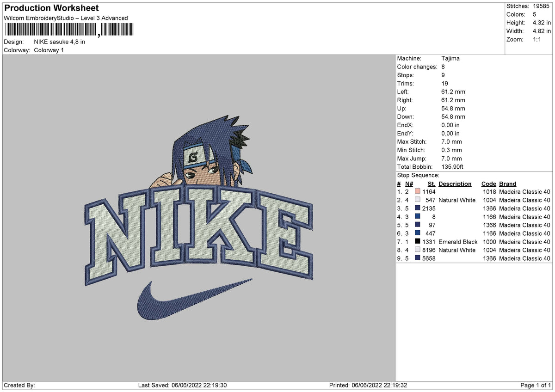The image size is (555, 392).
Task: Click the blue swatch next to 447 stitches
Action: pyautogui.click(x=417, y=233)
